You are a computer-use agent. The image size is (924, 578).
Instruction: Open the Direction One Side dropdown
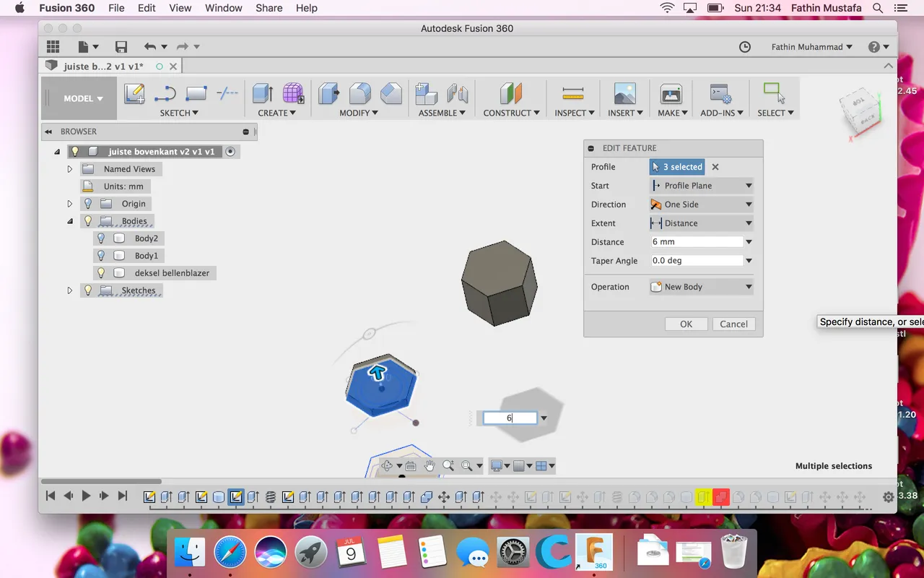point(702,204)
